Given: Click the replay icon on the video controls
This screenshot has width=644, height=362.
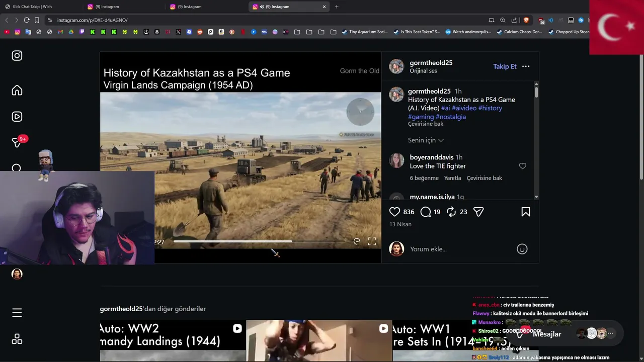Looking at the screenshot, I should pyautogui.click(x=357, y=242).
